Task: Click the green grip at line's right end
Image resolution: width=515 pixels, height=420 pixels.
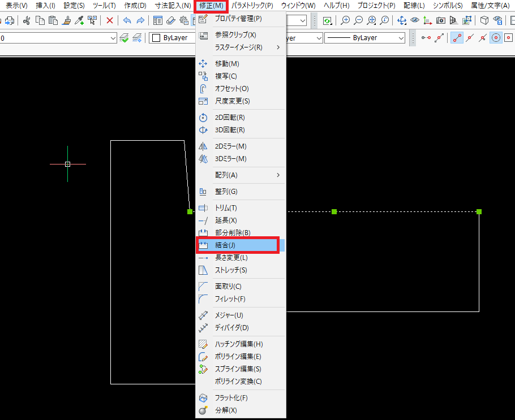Action: (479, 211)
